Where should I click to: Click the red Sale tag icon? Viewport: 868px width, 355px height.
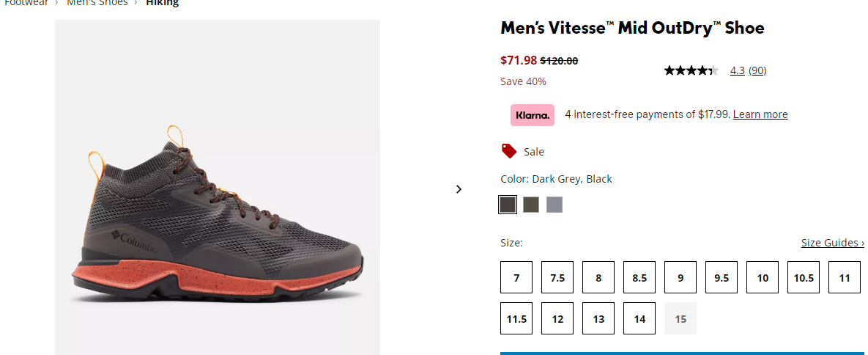point(509,151)
